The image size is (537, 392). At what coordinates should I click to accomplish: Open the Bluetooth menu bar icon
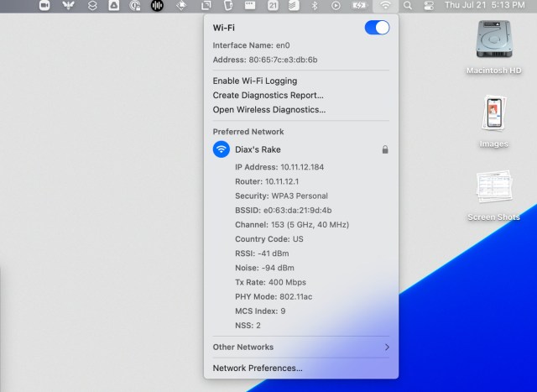315,5
